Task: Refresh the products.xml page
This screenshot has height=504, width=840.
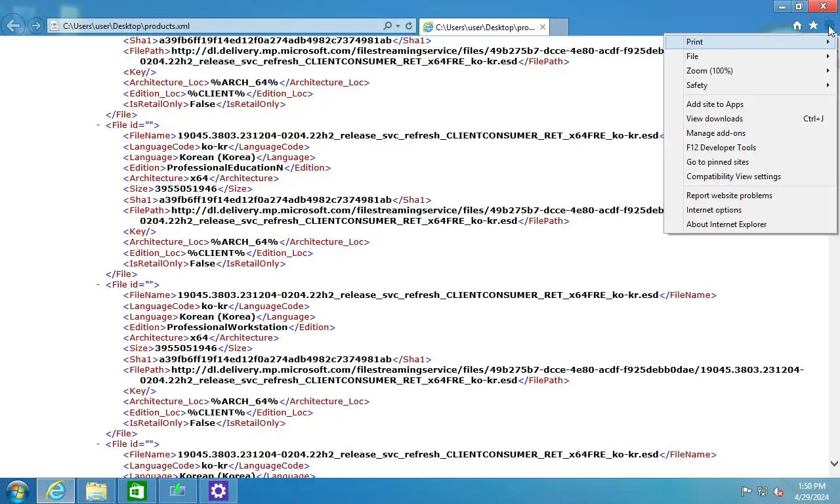Action: point(409,26)
